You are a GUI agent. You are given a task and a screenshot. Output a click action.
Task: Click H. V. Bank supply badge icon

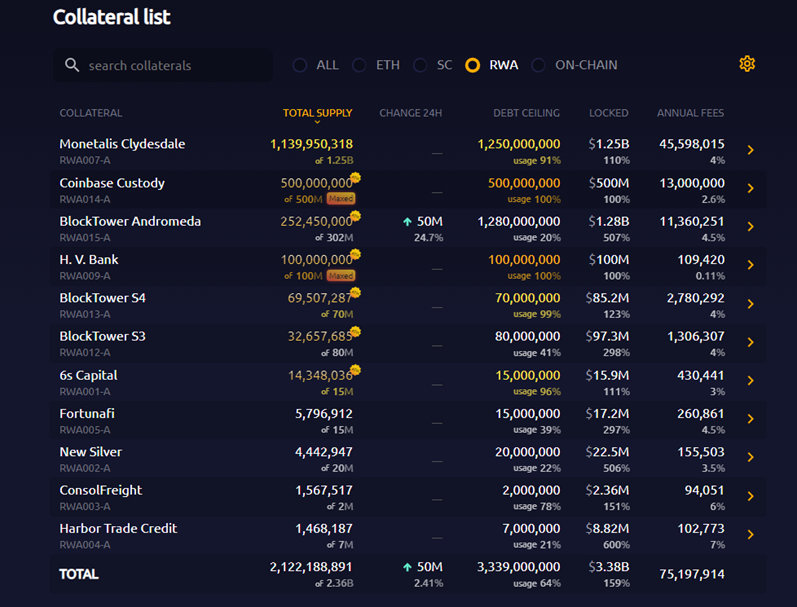click(x=355, y=254)
